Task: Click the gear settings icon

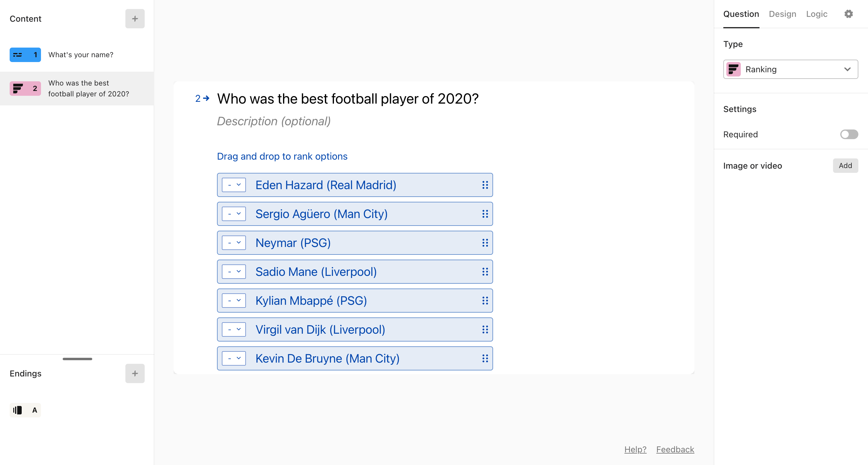Action: point(848,14)
